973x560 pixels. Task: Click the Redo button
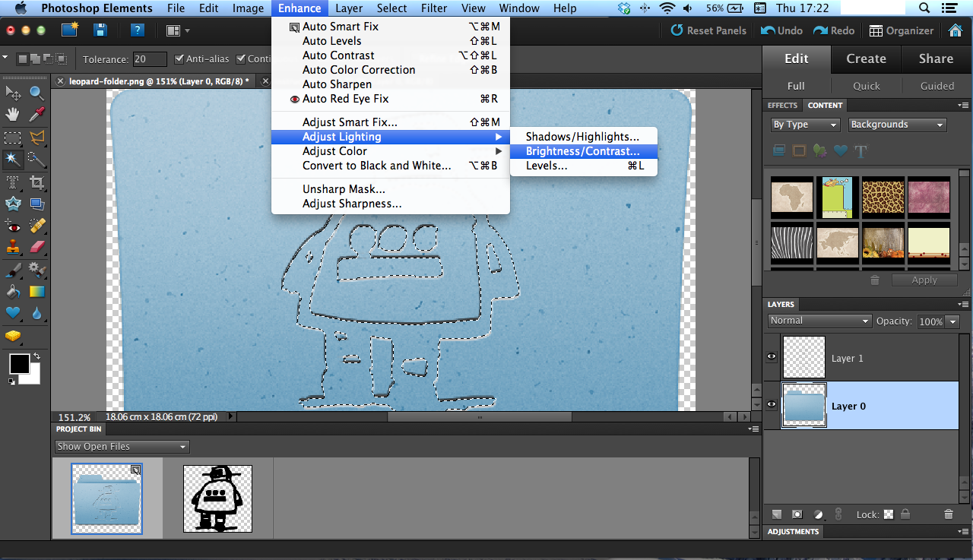pyautogui.click(x=834, y=31)
